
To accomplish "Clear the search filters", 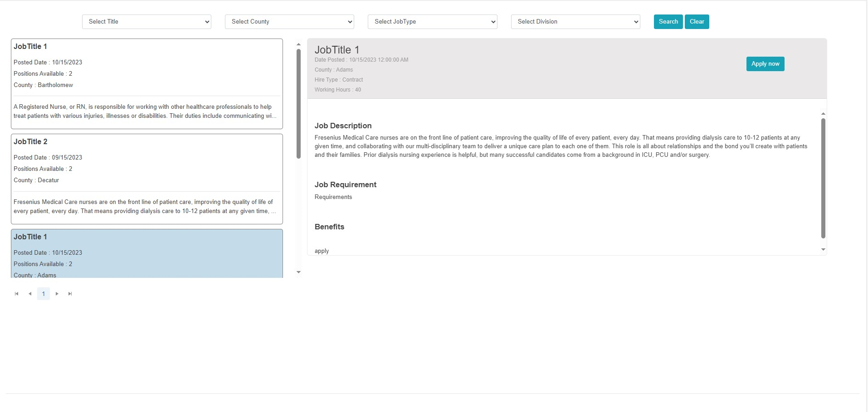I will click(697, 22).
